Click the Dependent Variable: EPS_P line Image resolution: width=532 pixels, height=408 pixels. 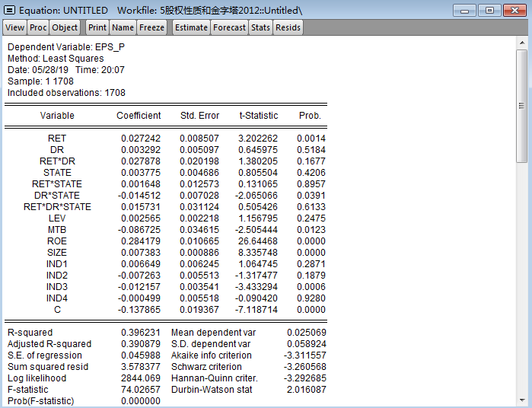66,47
